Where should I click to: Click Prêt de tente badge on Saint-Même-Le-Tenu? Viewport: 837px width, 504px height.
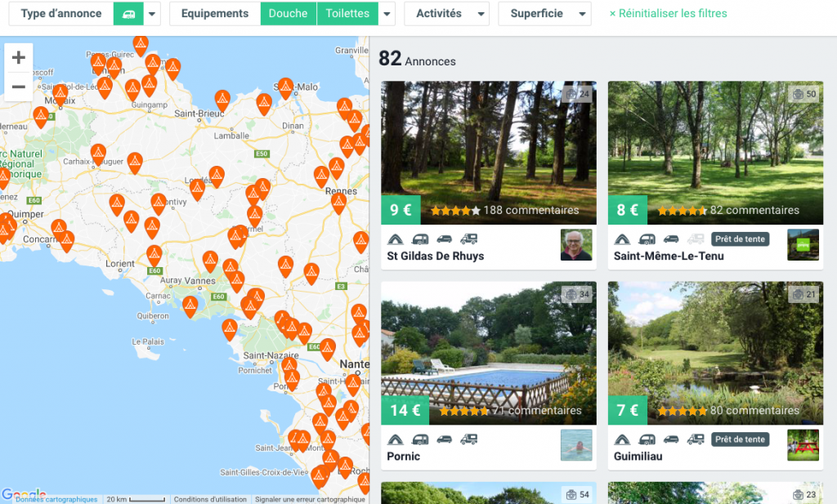(x=741, y=239)
